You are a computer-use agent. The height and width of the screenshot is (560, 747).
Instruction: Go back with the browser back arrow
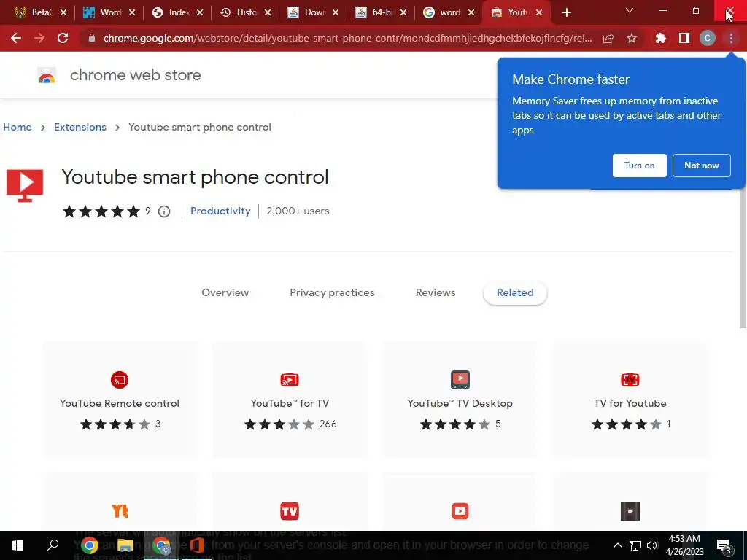(x=16, y=38)
